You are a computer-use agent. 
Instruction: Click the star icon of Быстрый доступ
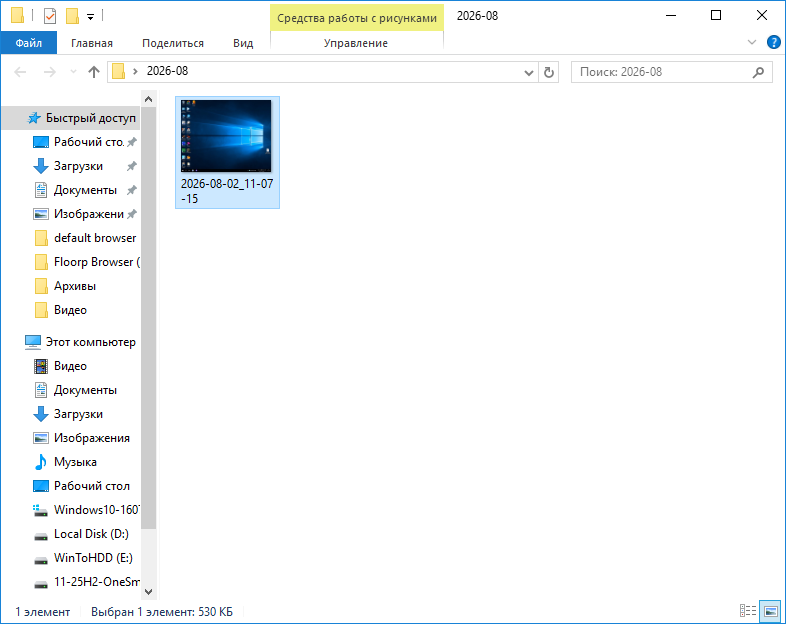(34, 118)
